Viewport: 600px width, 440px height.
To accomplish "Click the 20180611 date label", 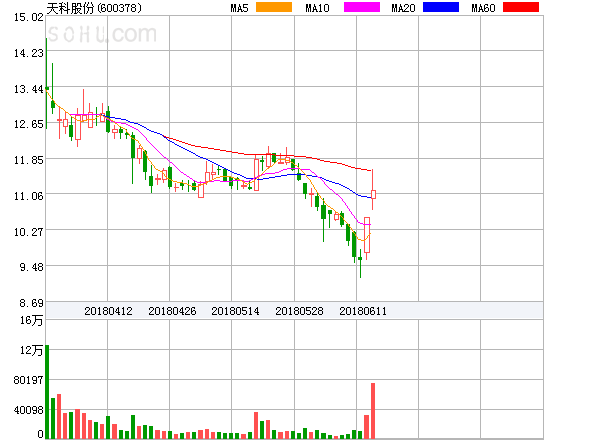I will 363,311.
